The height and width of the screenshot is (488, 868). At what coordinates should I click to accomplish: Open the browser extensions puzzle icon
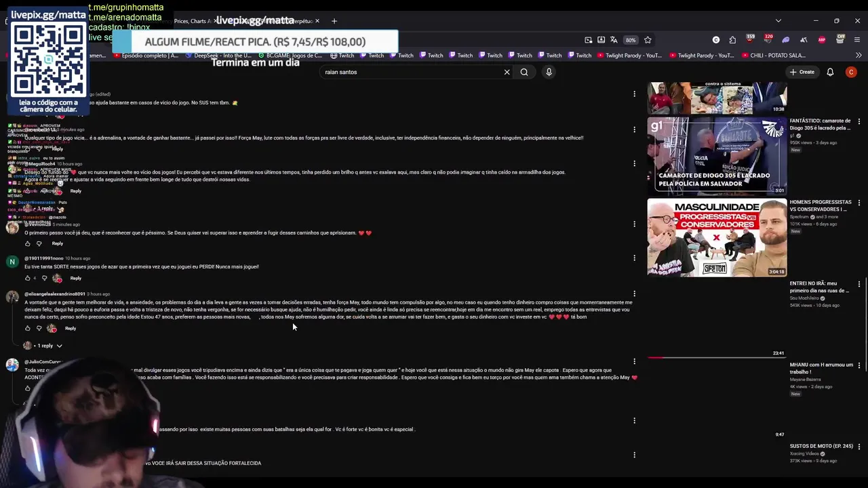732,40
